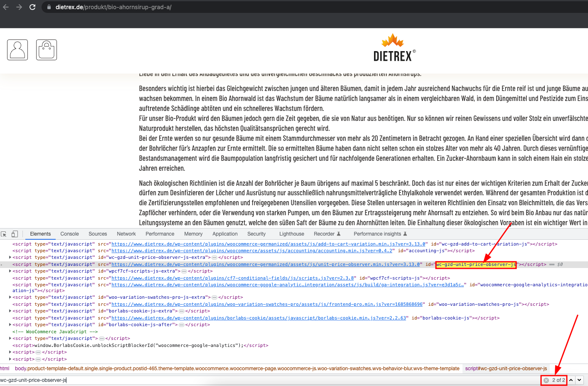Jump to next search match

click(579, 380)
